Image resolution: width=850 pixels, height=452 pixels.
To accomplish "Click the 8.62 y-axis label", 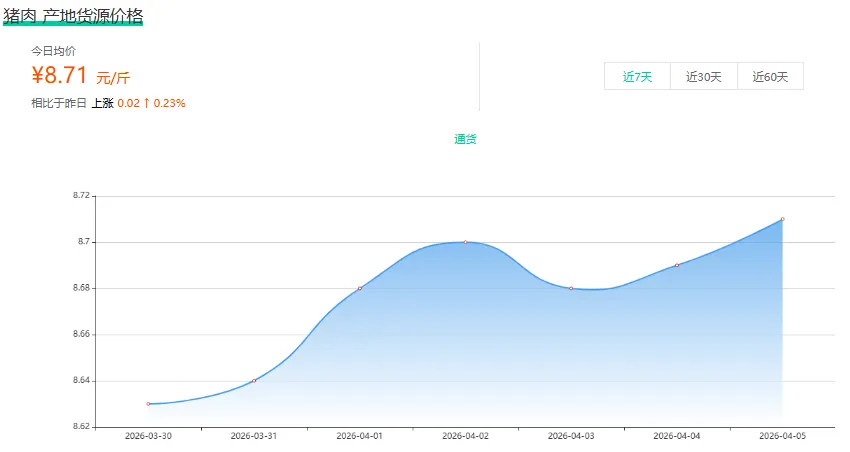I will [81, 426].
